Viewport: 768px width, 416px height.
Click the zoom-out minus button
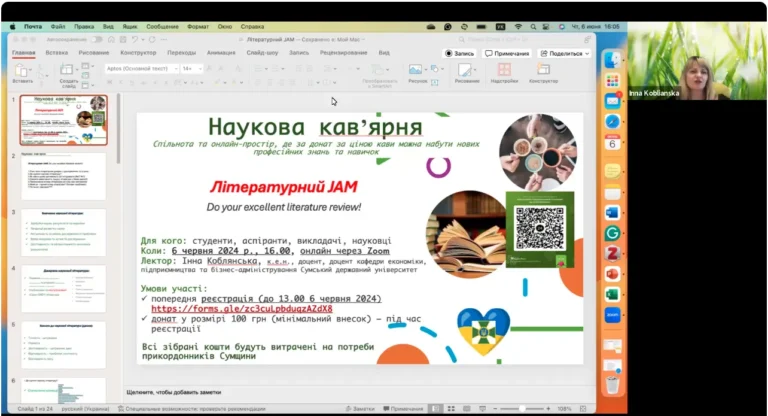tap(495, 408)
